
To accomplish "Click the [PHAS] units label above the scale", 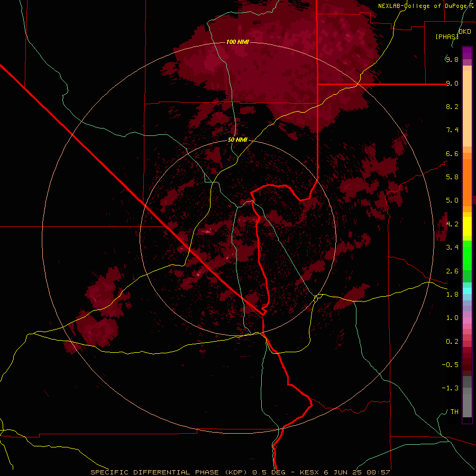I will 447,36.
